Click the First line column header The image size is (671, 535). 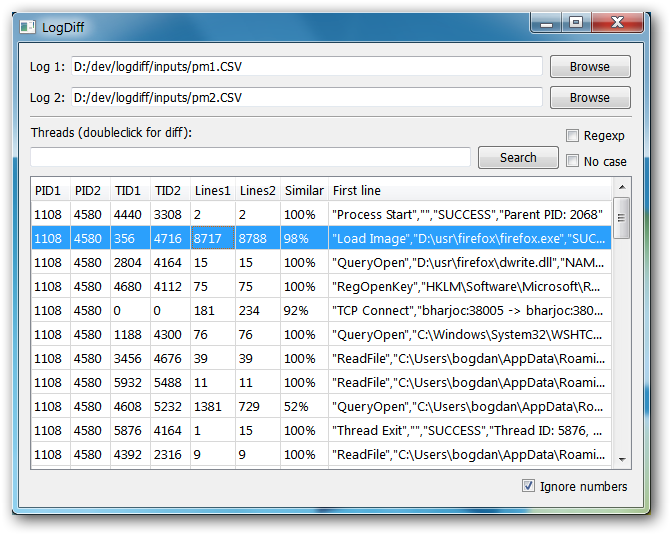pos(469,190)
